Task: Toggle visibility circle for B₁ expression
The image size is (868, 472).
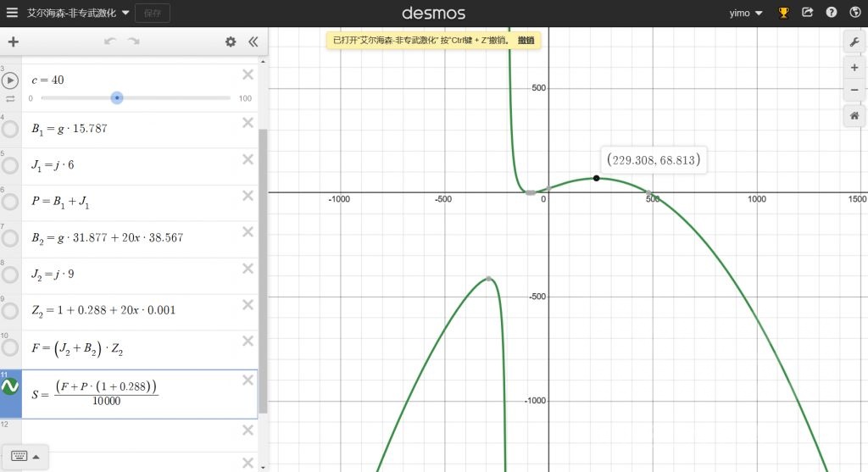Action: point(10,130)
